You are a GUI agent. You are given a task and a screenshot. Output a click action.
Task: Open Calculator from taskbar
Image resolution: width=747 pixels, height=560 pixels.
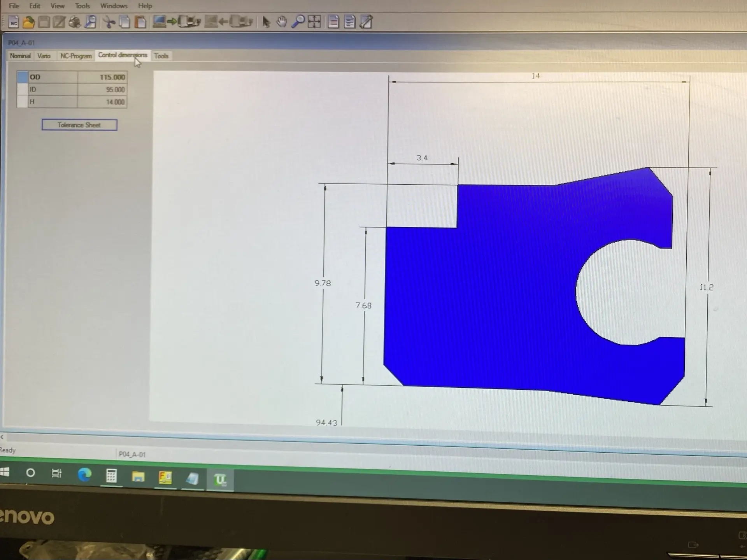111,476
